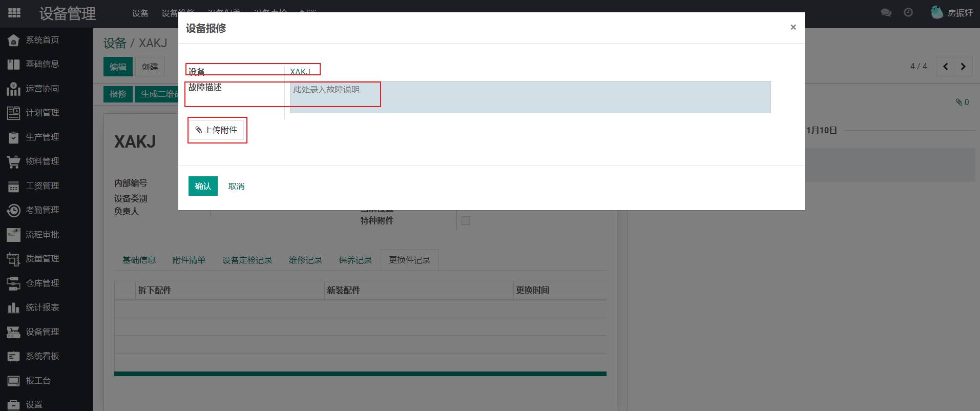980x411 pixels.
Task: Click the activities clock icon in top bar
Action: [x=908, y=13]
